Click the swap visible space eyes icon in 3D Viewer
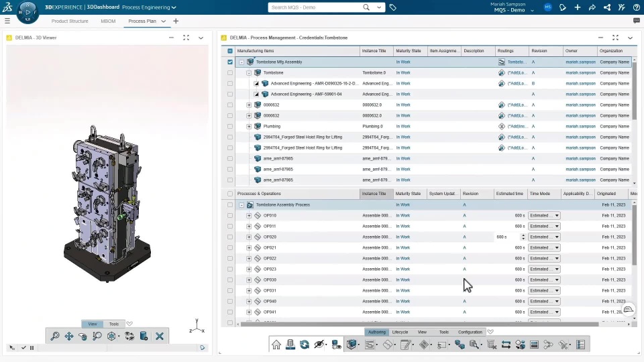 (129, 336)
